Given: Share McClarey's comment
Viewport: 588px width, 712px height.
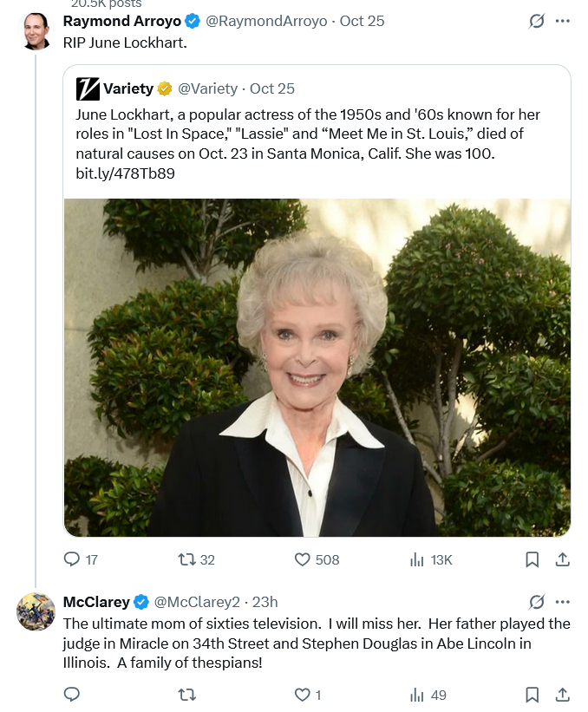Looking at the screenshot, I should [562, 694].
